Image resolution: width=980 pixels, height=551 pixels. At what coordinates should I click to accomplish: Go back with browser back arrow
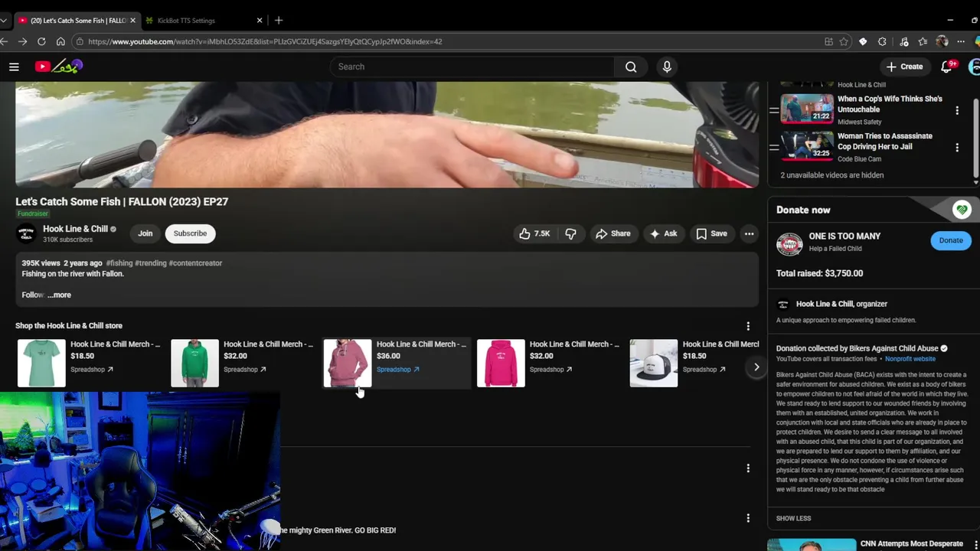coord(4,41)
